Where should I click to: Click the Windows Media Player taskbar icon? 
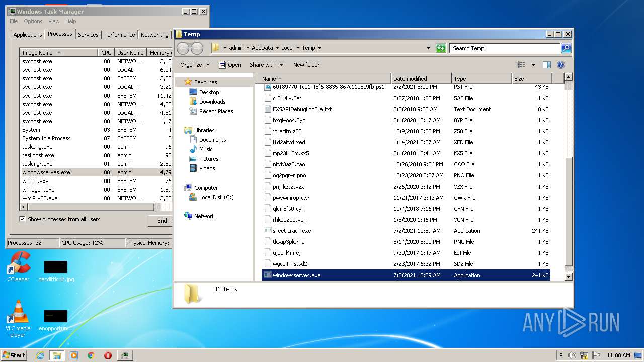pos(74,355)
